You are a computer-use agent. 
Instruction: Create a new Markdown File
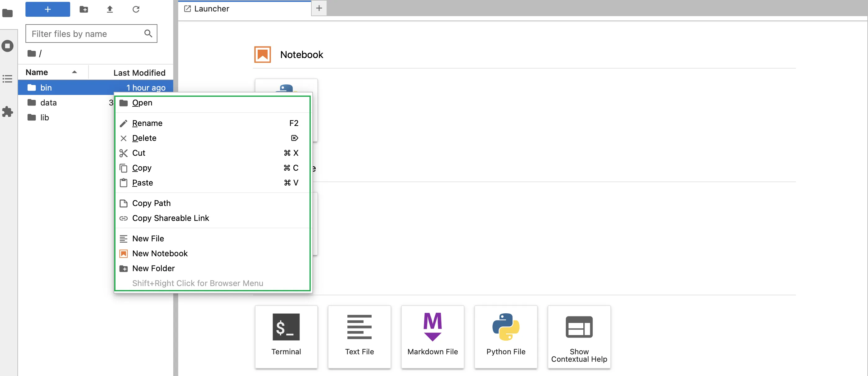pos(433,337)
